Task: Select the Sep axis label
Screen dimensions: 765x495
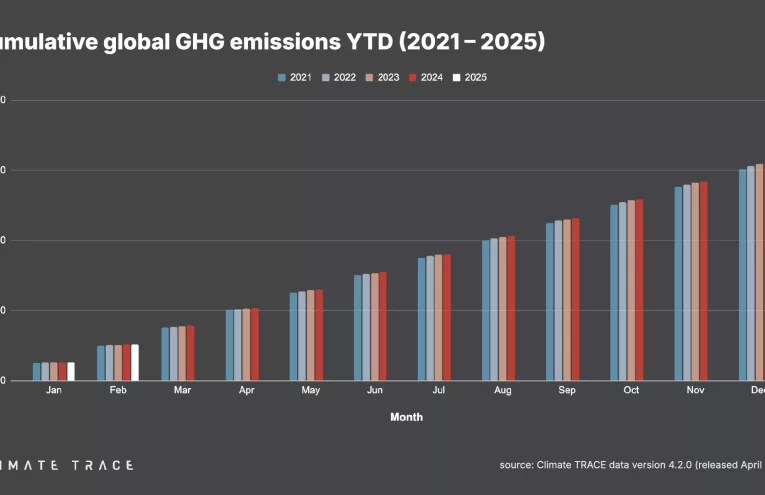Action: [x=567, y=390]
